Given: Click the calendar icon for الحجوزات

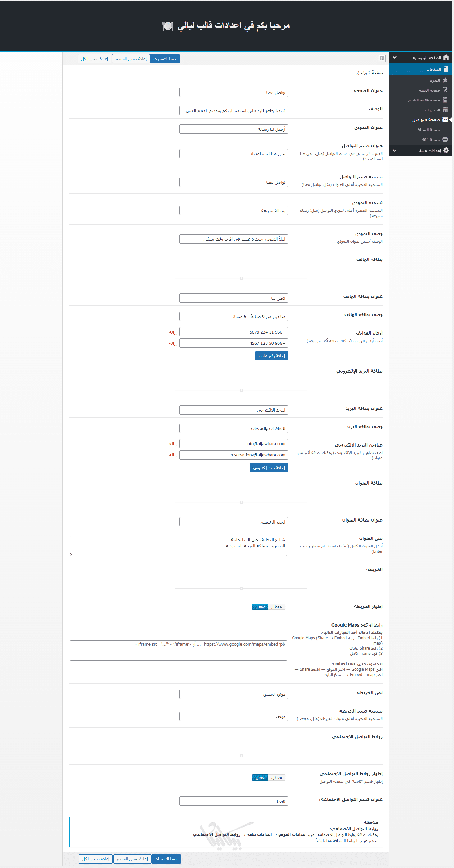Looking at the screenshot, I should tap(445, 110).
